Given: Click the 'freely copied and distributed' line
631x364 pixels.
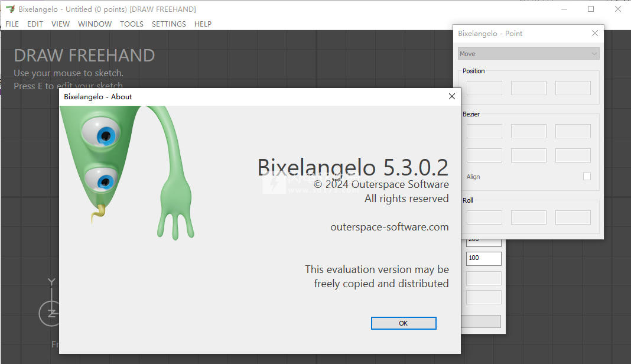Looking at the screenshot, I should click(381, 284).
